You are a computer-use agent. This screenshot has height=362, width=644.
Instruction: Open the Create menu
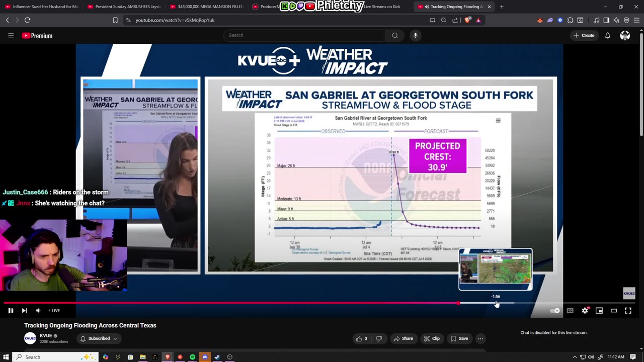click(x=584, y=35)
